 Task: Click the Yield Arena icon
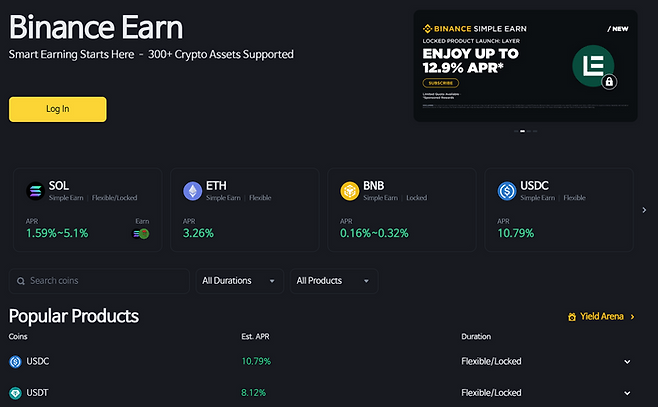click(571, 317)
